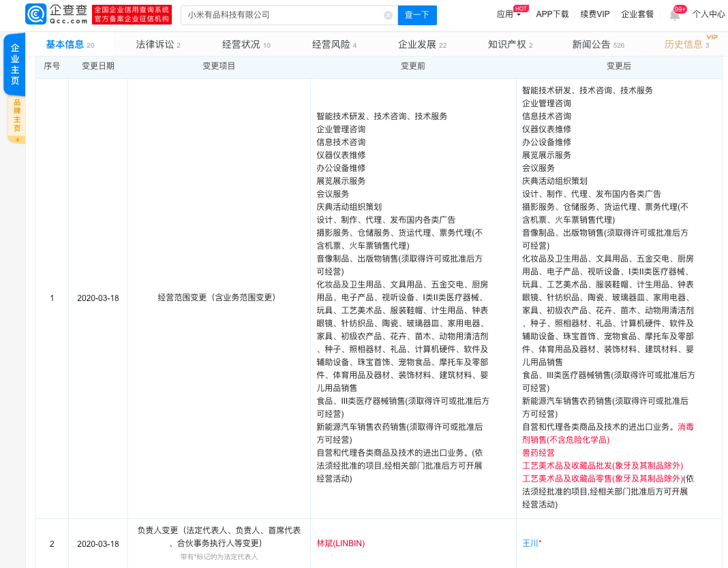Switch to the 基本信息 tab
Viewport: 728px width, 568px height.
pos(70,44)
